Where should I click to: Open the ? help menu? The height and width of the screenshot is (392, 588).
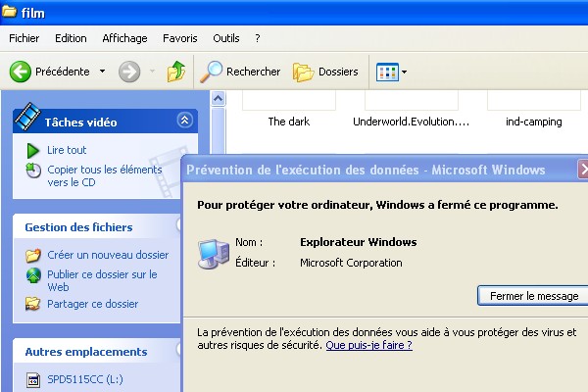click(257, 38)
